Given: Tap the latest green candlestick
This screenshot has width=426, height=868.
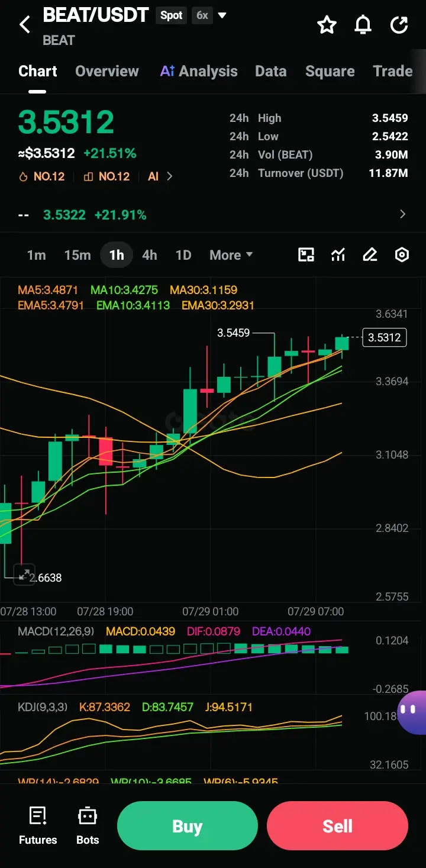Looking at the screenshot, I should click(x=342, y=344).
